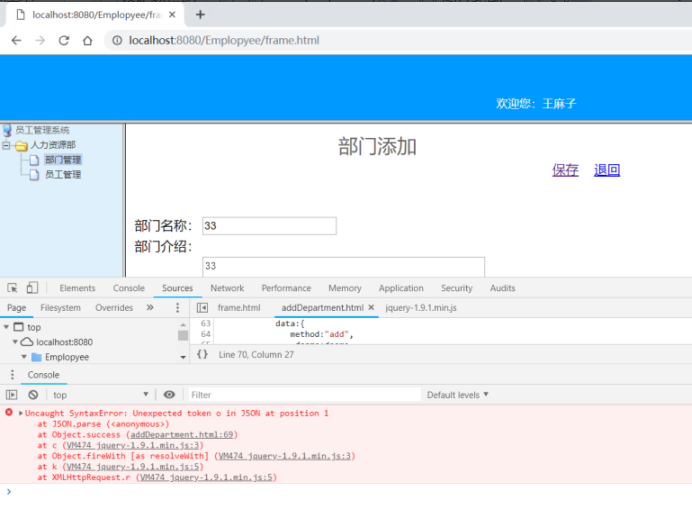Click the pretty print braces icon

coord(202,354)
